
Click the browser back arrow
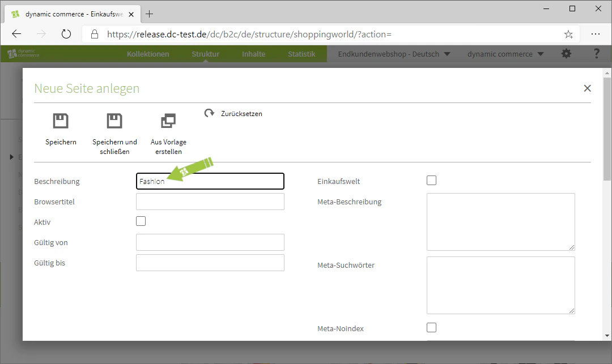[16, 34]
